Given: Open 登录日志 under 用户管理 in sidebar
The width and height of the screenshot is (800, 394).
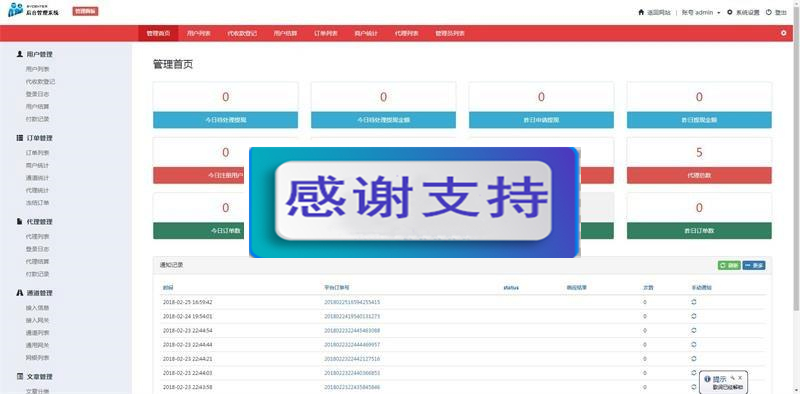Looking at the screenshot, I should pos(37,94).
